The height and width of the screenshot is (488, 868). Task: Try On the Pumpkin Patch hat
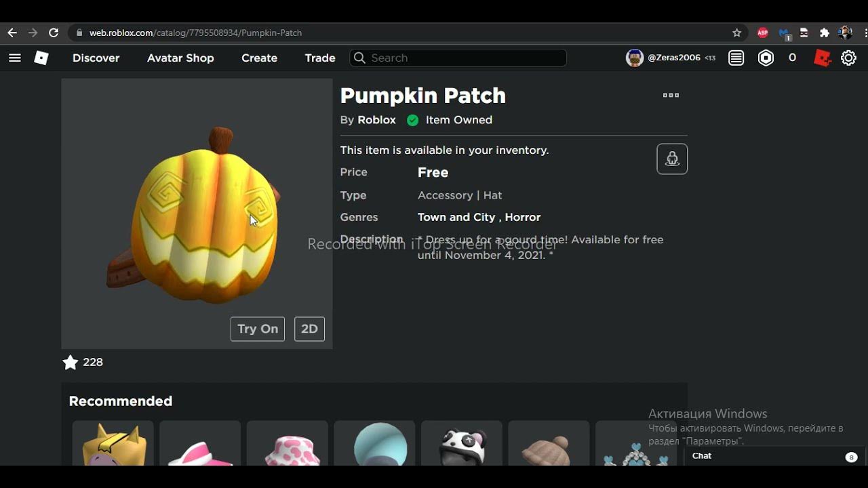(258, 329)
